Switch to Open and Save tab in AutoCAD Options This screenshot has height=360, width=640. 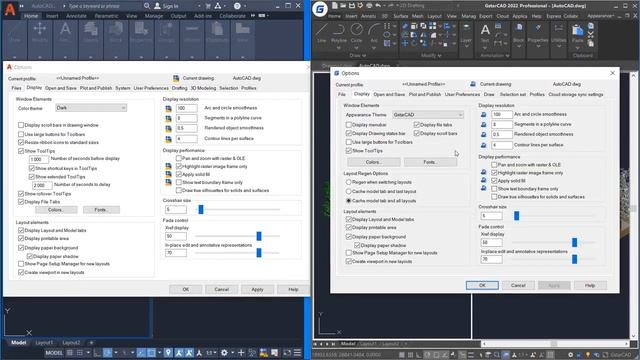point(60,88)
